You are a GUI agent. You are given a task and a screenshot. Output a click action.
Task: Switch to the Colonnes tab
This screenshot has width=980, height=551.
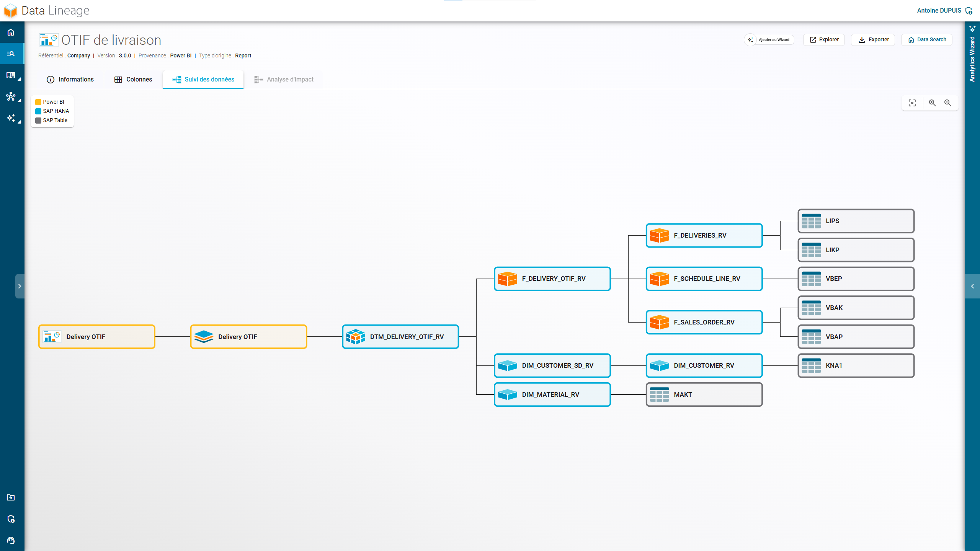pos(133,80)
